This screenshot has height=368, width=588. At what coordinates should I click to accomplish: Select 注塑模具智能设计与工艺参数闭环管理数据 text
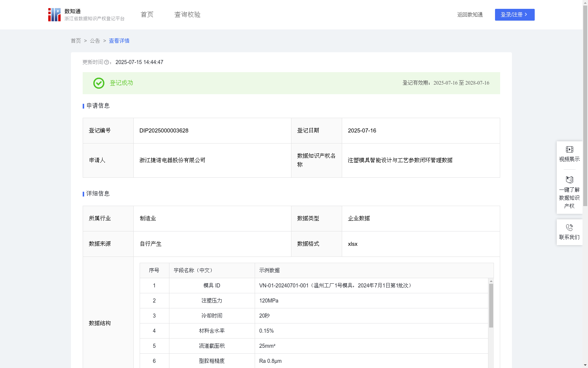400,160
